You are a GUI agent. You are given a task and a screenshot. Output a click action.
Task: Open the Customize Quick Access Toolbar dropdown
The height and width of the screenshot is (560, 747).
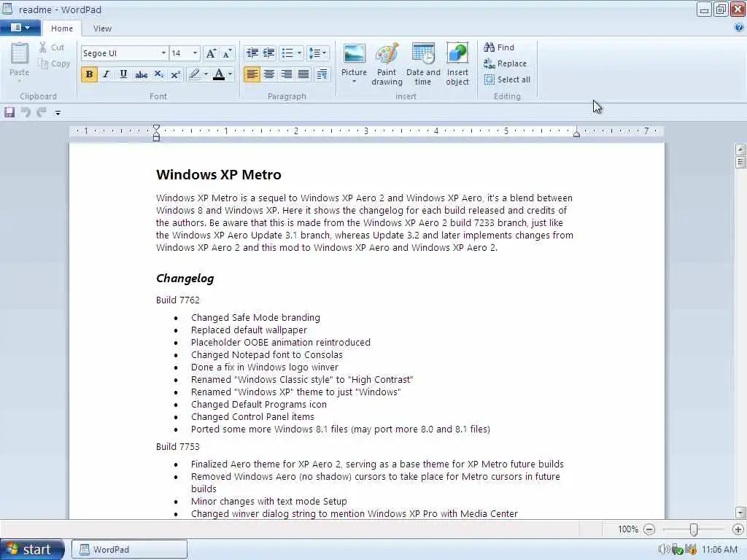58,113
